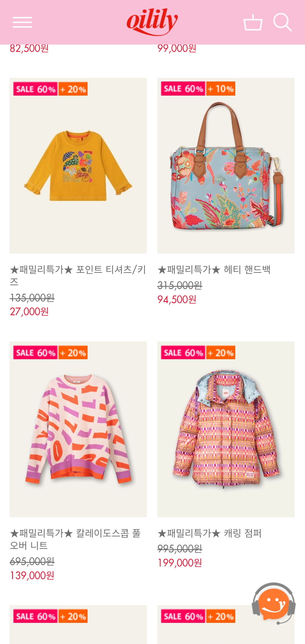Select the 27,000원 sale price
The height and width of the screenshot is (644, 305).
pos(29,312)
